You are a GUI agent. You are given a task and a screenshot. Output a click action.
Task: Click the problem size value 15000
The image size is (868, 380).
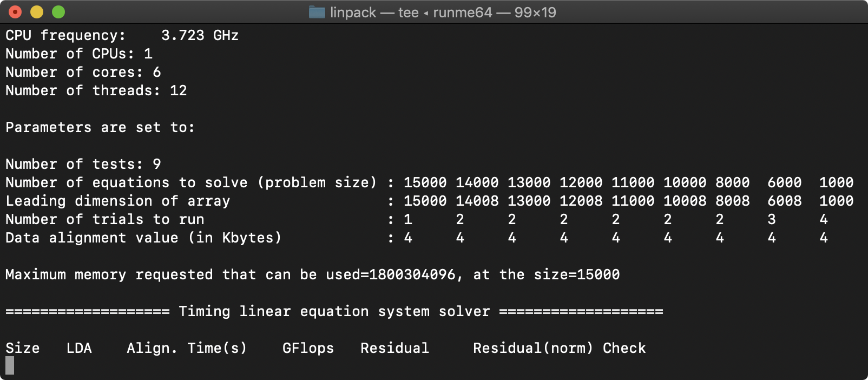425,182
